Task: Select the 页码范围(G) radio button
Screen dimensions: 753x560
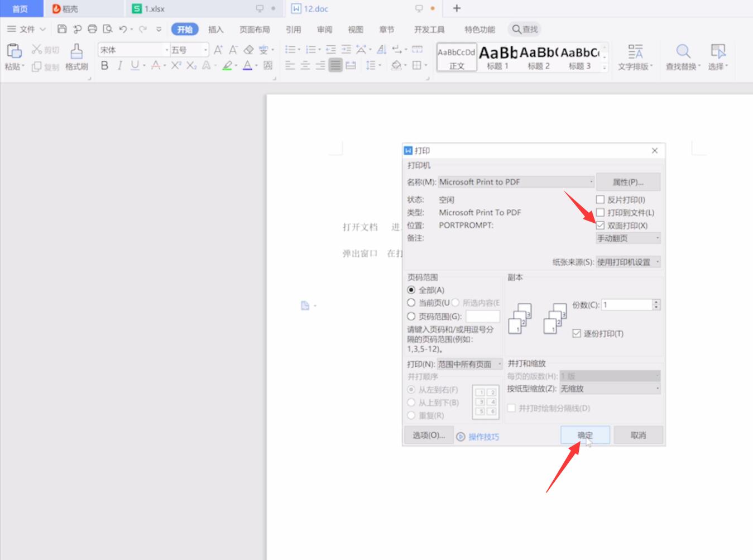Action: pos(411,316)
